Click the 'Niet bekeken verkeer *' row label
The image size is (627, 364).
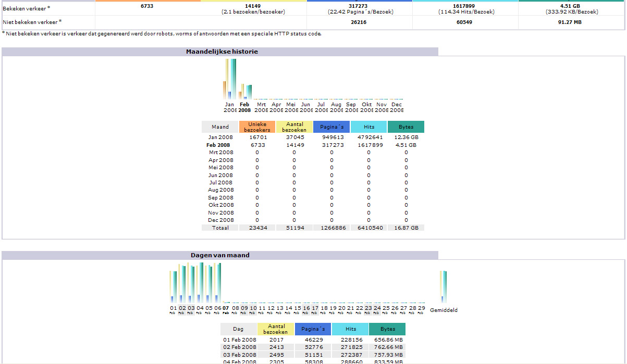[32, 22]
